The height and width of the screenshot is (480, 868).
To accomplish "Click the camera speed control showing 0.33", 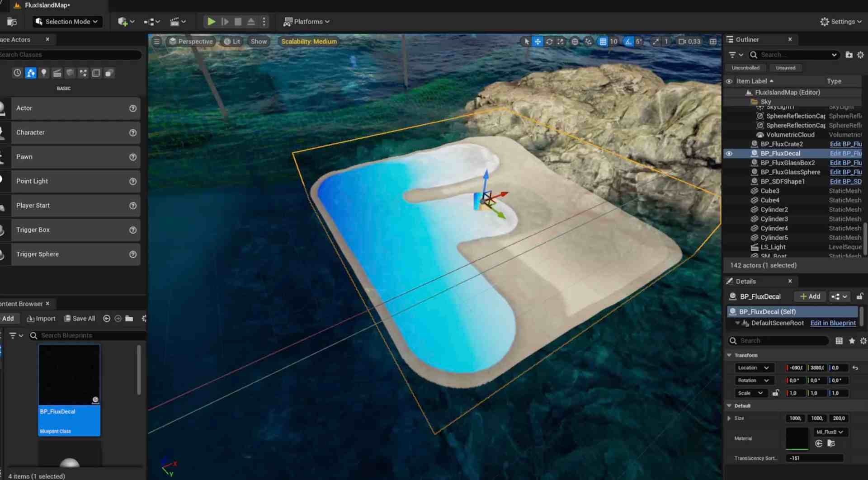I will tap(689, 41).
